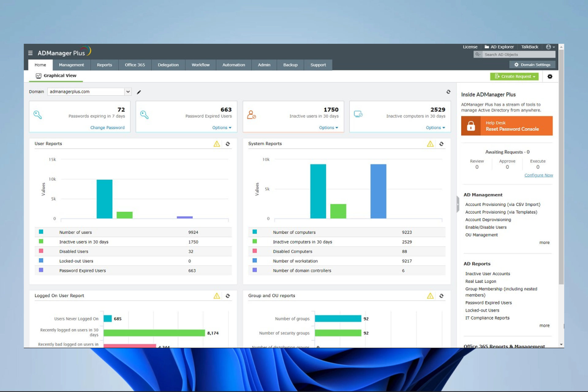Screen dimensions: 588x392
Task: Click the Password Expired Users key icon
Action: [144, 115]
